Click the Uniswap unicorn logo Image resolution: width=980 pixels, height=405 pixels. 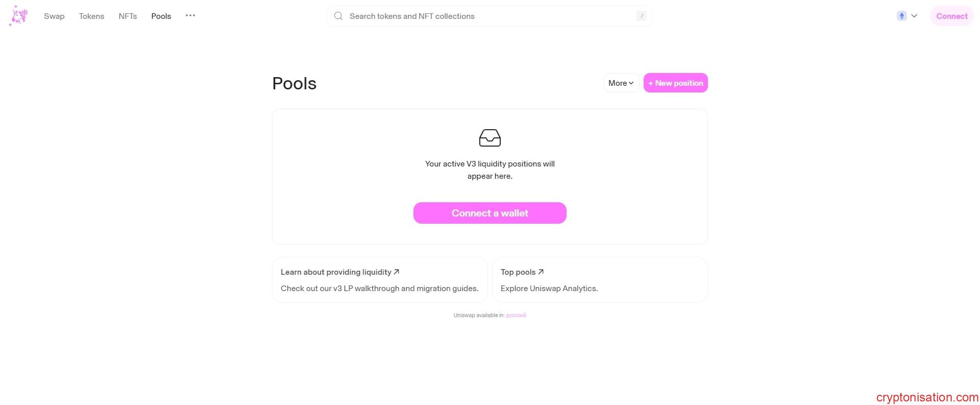(18, 16)
